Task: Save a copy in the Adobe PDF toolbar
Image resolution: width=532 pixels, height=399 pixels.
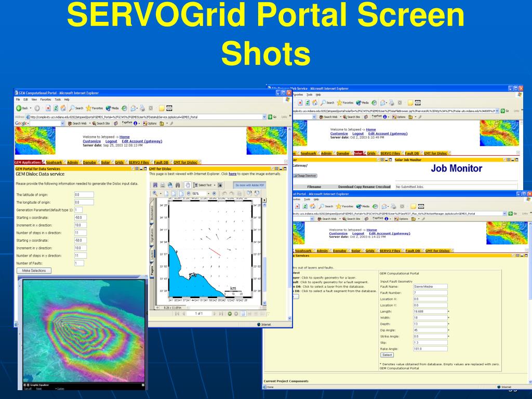Action: click(x=155, y=185)
